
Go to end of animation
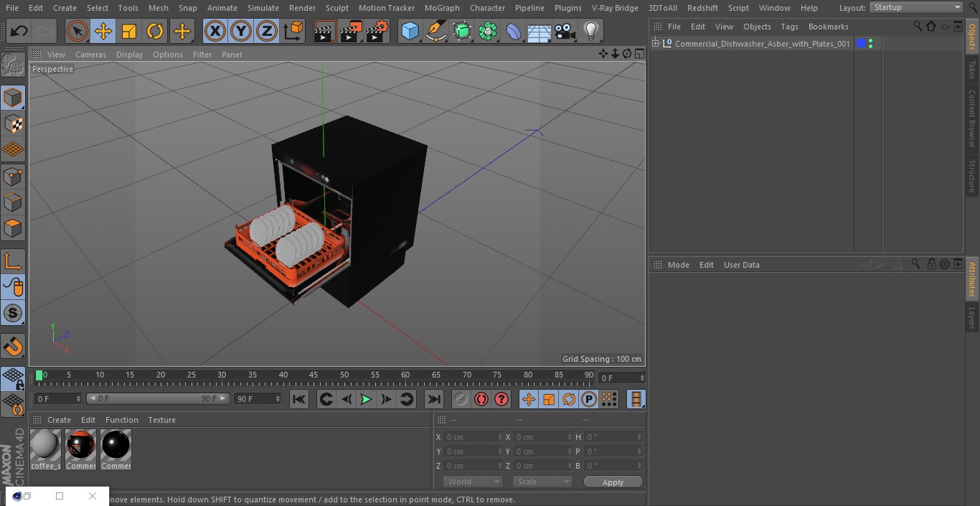434,399
